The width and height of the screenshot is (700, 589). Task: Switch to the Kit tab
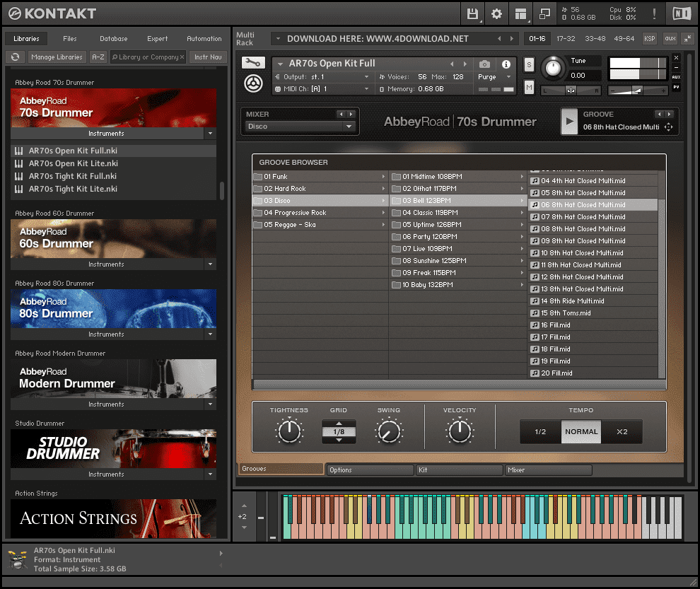coord(459,470)
